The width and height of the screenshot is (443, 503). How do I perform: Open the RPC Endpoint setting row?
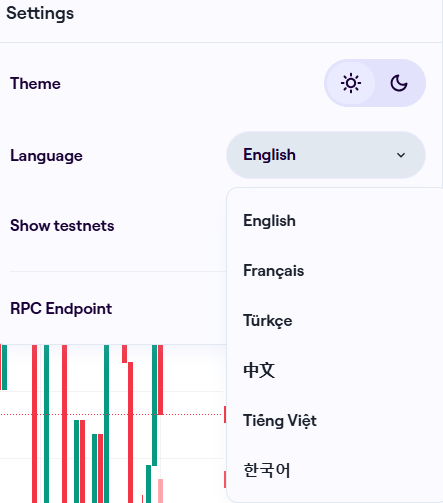pos(61,308)
